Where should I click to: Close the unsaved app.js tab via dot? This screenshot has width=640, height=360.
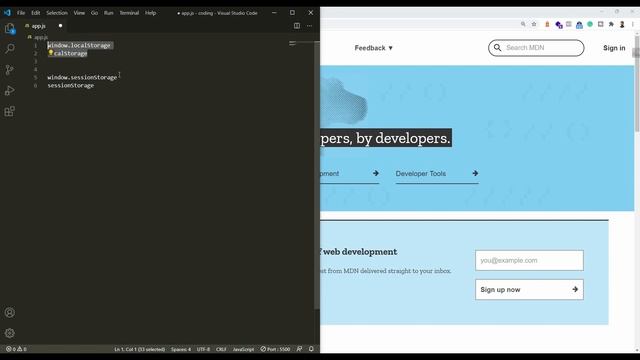(60, 26)
